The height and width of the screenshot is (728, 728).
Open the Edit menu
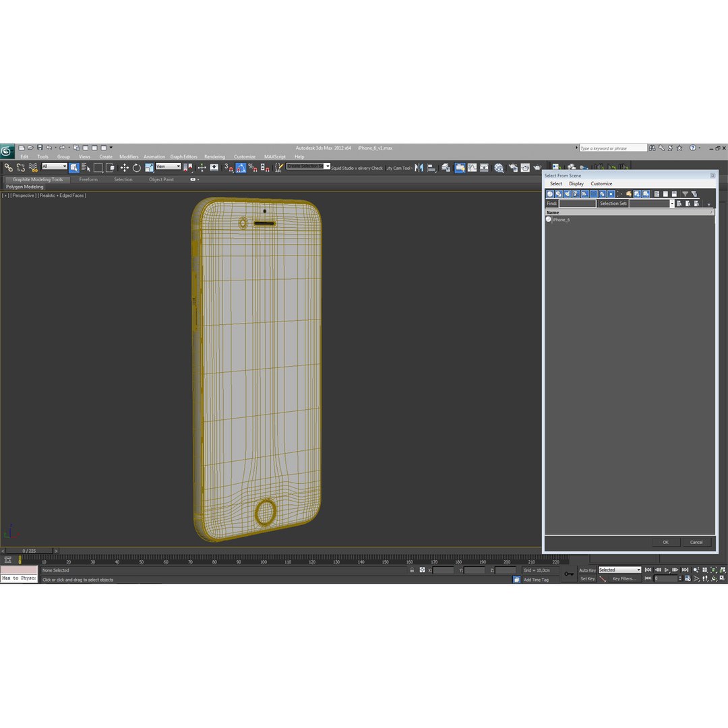(24, 156)
